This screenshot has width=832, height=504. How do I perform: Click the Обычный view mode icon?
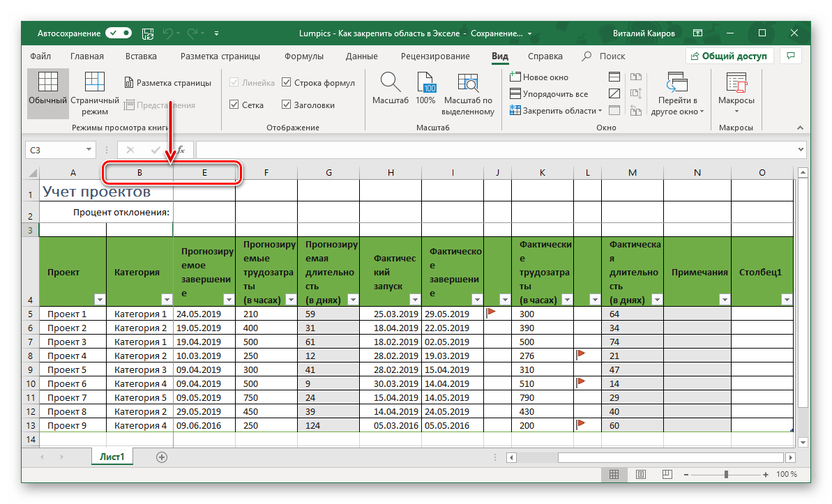click(48, 84)
